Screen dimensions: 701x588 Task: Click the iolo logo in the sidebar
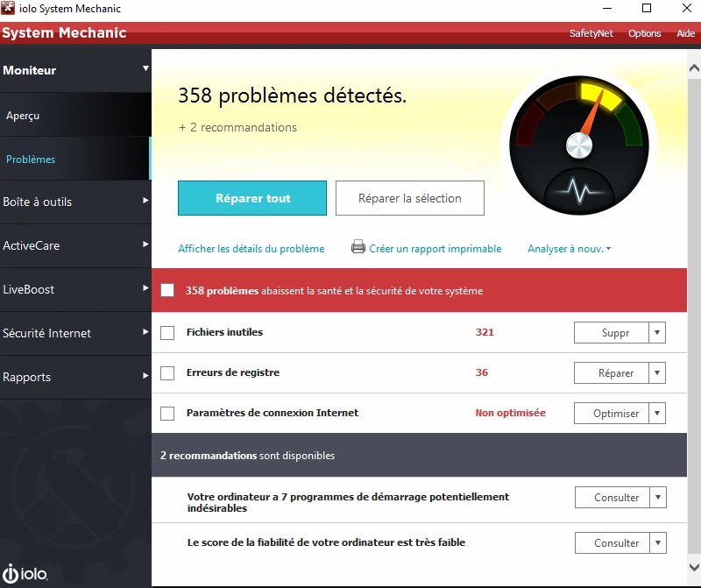pos(25,573)
